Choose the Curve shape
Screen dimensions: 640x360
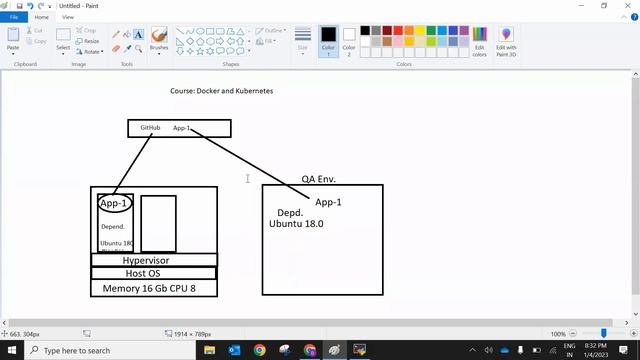(190, 31)
